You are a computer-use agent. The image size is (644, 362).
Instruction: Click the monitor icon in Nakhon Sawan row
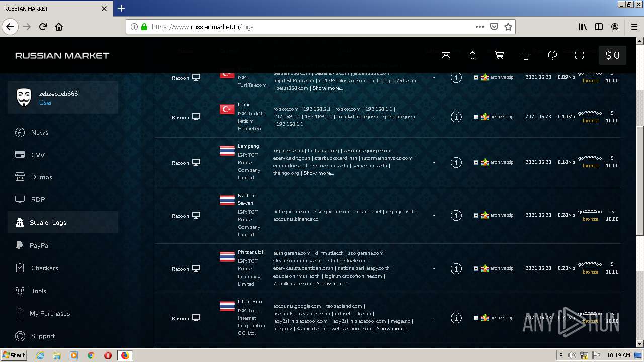tap(196, 215)
